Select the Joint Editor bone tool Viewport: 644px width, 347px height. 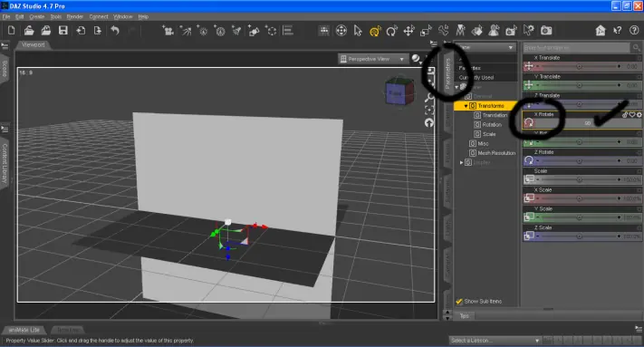point(443,31)
